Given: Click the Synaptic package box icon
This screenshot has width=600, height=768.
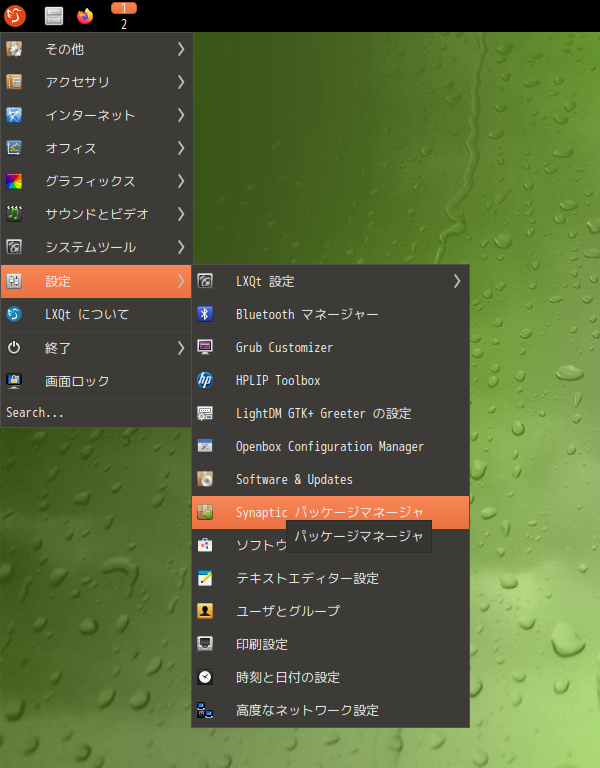Looking at the screenshot, I should point(205,512).
